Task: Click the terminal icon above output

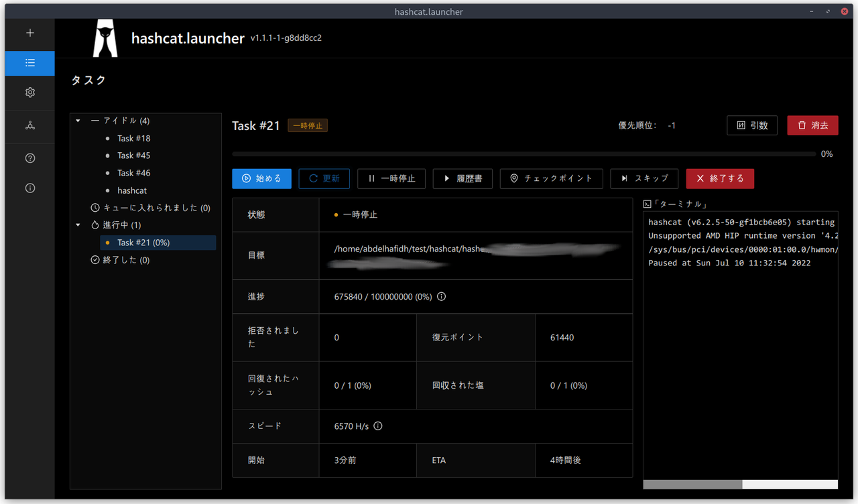Action: [x=647, y=204]
